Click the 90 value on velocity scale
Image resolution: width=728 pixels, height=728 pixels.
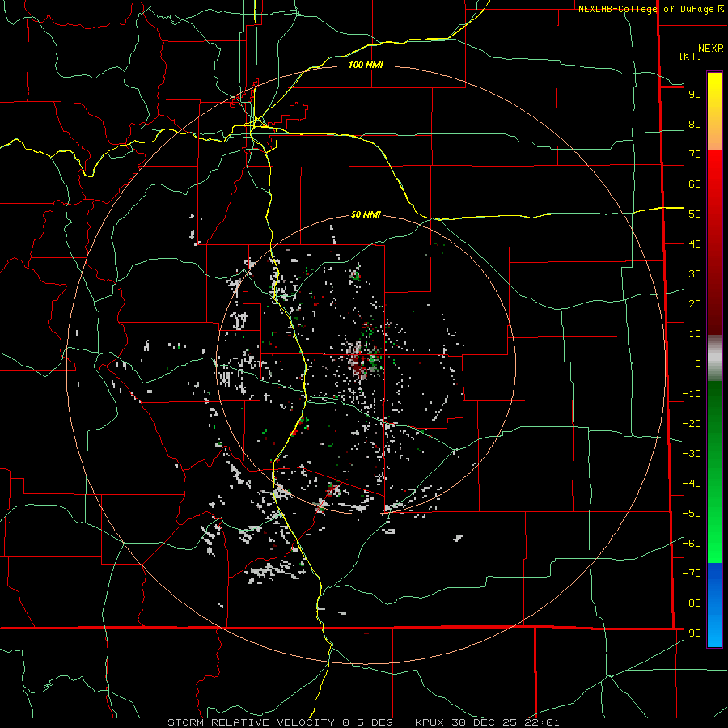tap(695, 95)
